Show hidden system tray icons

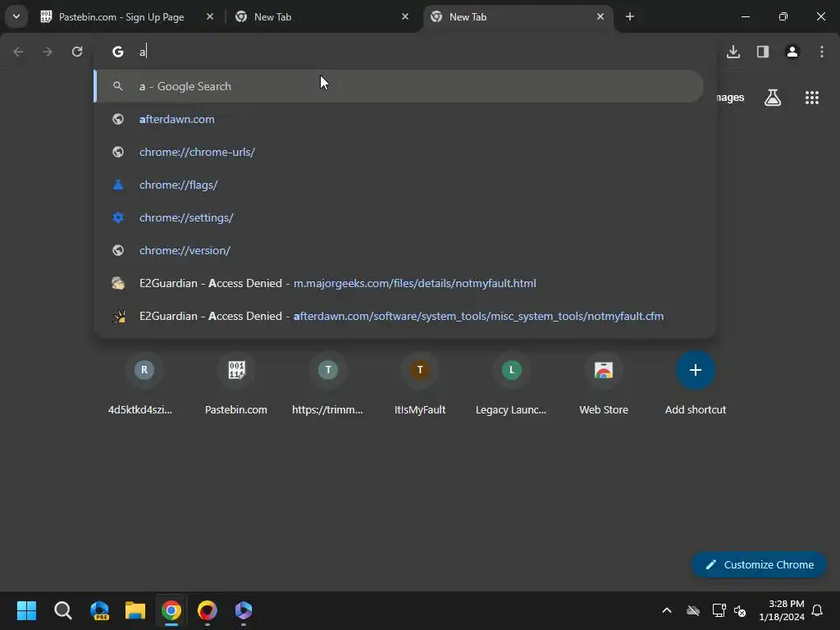667,610
